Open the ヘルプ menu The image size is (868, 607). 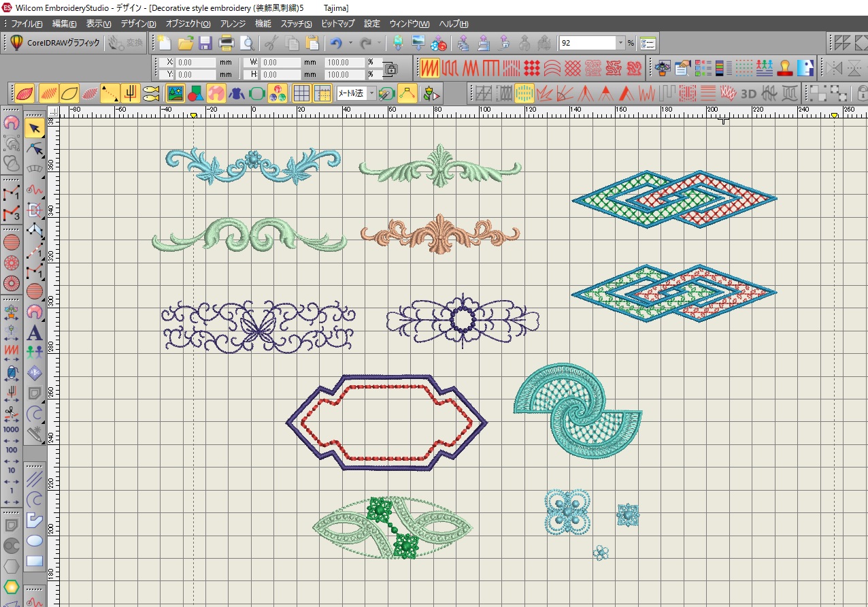pyautogui.click(x=454, y=24)
